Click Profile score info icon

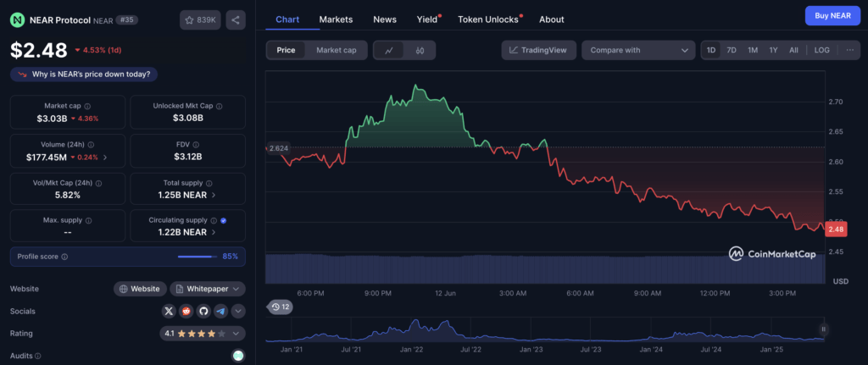tap(64, 257)
